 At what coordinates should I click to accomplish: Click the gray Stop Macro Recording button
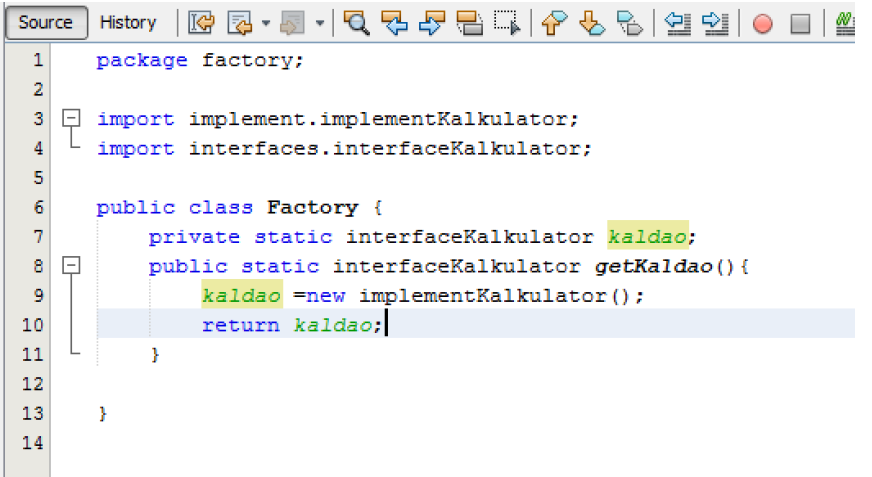(800, 24)
